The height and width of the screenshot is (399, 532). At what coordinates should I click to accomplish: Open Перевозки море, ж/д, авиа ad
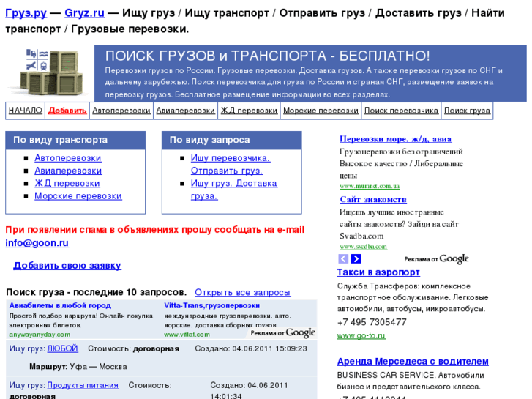click(396, 139)
